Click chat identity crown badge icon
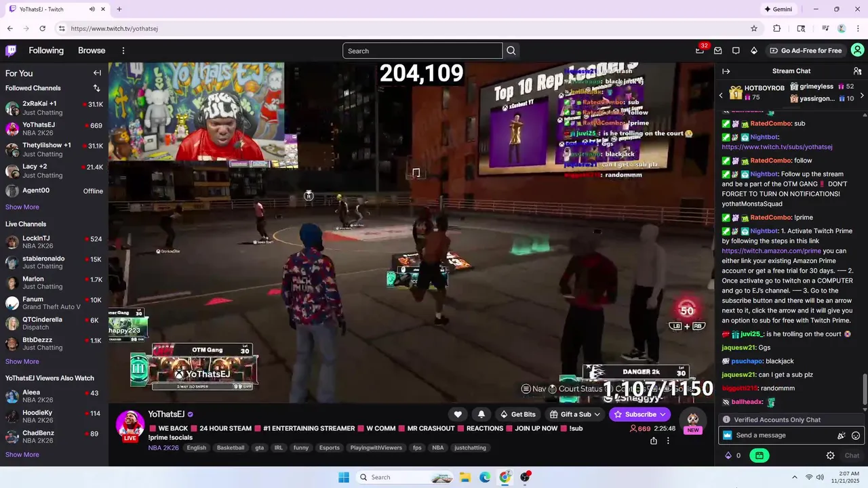This screenshot has height=488, width=868. (x=728, y=435)
